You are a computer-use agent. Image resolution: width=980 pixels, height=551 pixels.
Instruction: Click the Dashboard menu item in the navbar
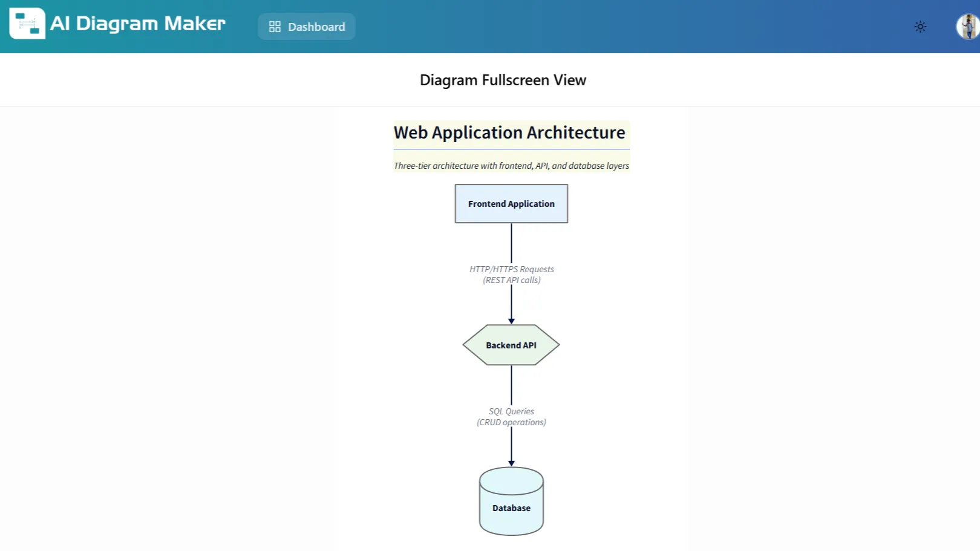315,27
